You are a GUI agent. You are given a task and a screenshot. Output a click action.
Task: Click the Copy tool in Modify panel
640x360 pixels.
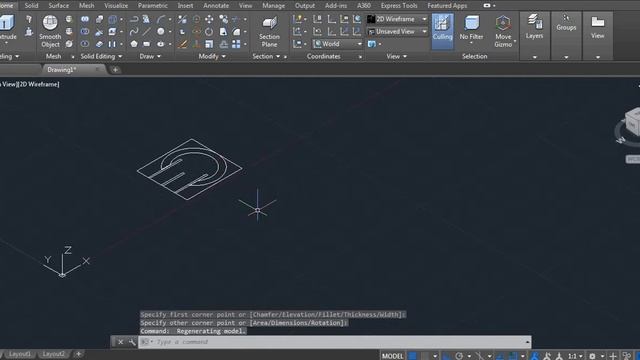223,19
